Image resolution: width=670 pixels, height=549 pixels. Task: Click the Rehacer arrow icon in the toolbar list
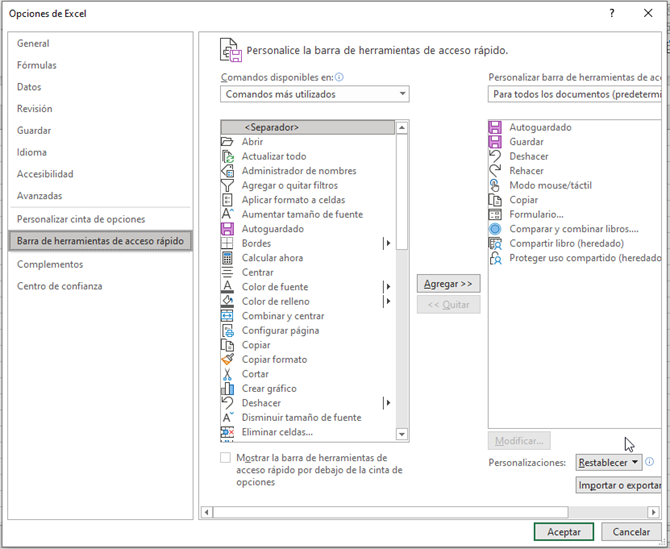495,171
